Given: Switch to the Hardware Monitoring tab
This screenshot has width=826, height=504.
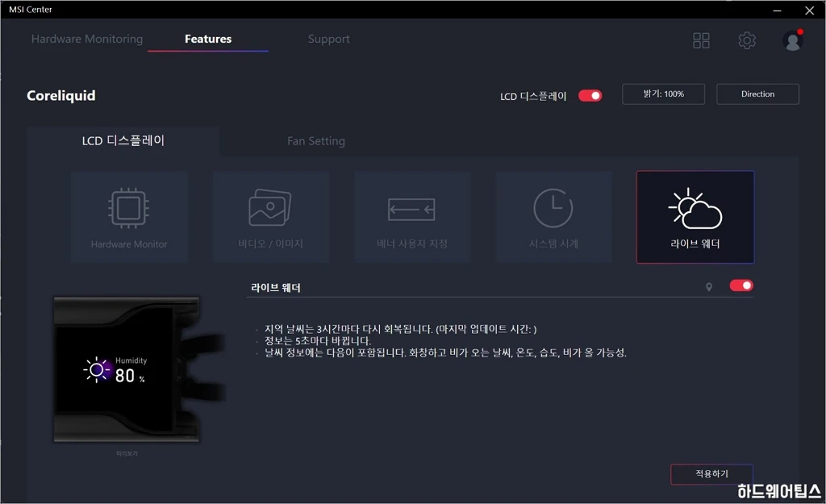Looking at the screenshot, I should [x=87, y=39].
